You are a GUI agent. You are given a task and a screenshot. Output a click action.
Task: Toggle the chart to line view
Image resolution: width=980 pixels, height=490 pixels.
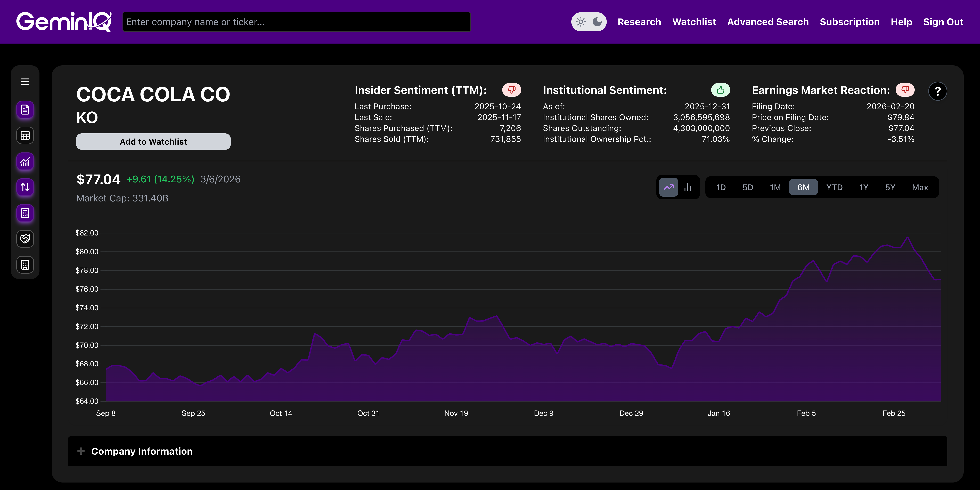(x=669, y=187)
